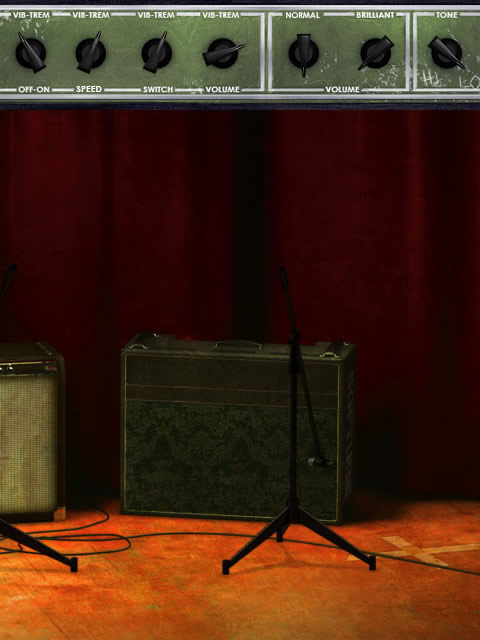Viewport: 480px width, 640px height.
Task: Select the NORMAL channel volume knob
Action: tap(304, 53)
